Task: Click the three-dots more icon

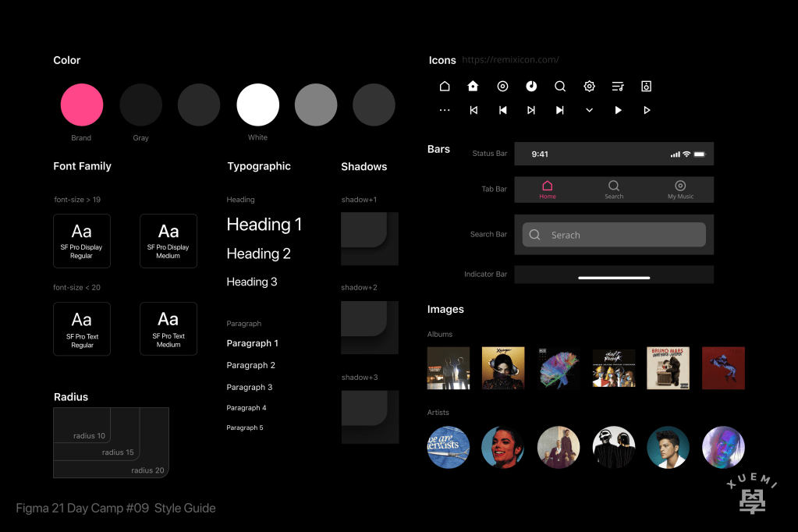Action: [445, 111]
